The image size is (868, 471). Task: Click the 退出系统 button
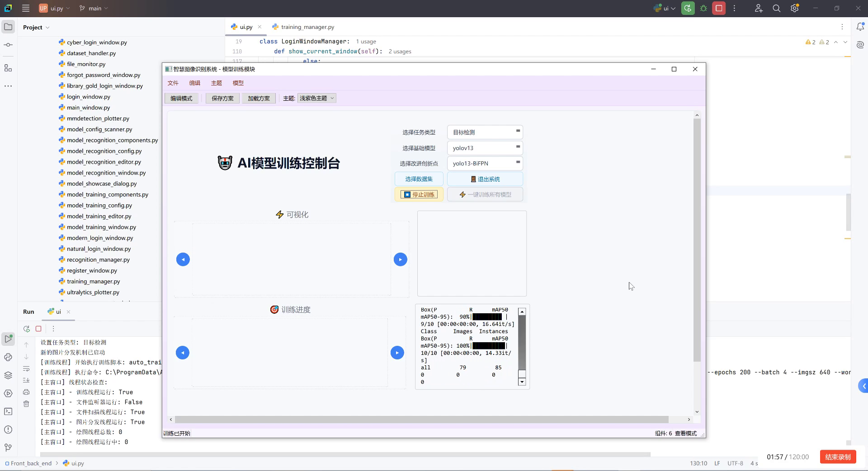485,179
